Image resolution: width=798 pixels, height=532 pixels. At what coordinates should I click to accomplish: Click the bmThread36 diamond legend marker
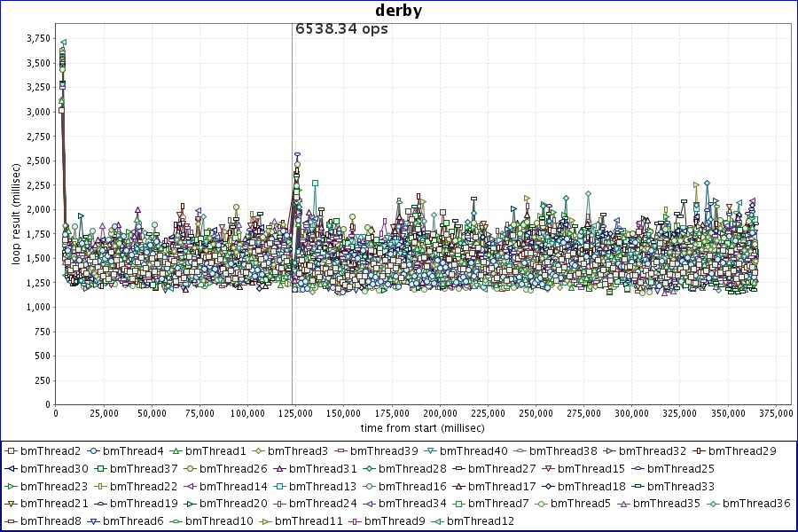click(714, 504)
